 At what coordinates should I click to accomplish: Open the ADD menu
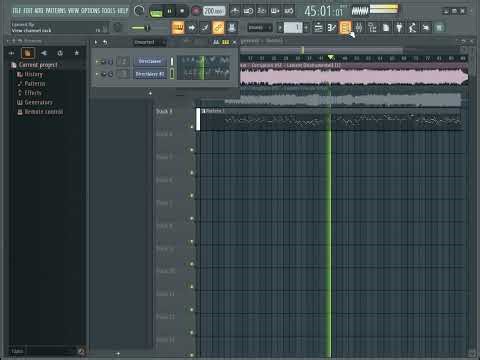pos(39,11)
